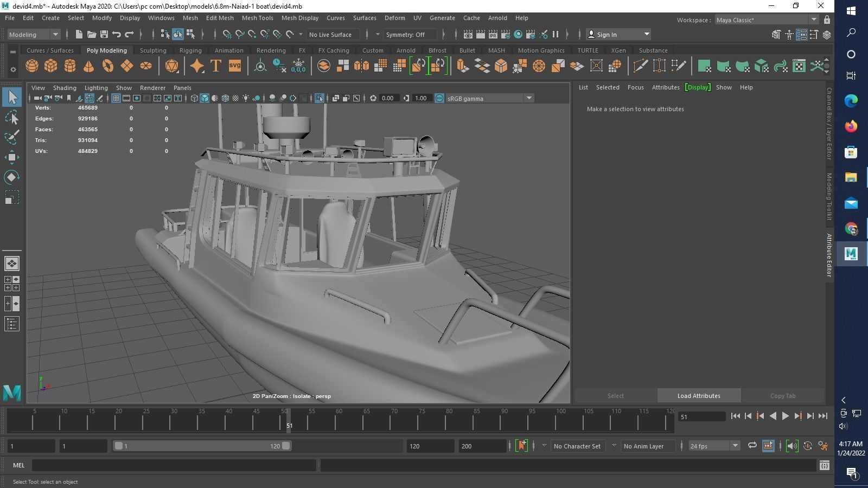
Task: Create a polygon sphere from the shelf
Action: 32,66
